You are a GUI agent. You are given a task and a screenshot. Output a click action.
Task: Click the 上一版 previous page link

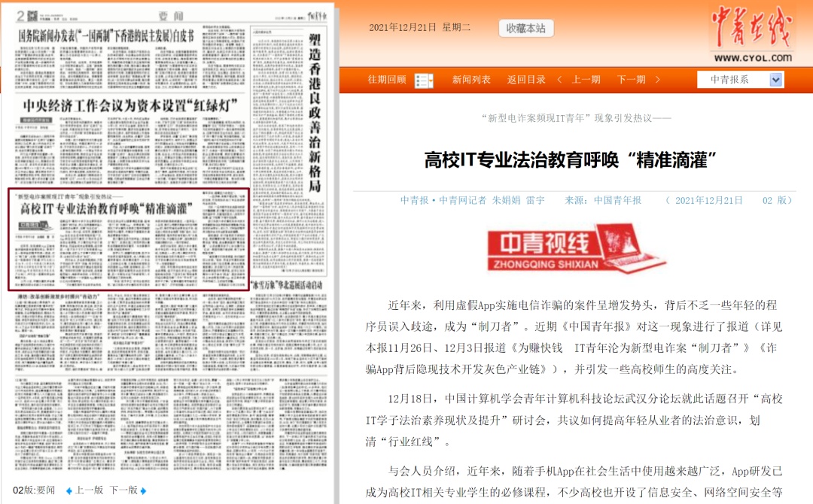tap(89, 490)
